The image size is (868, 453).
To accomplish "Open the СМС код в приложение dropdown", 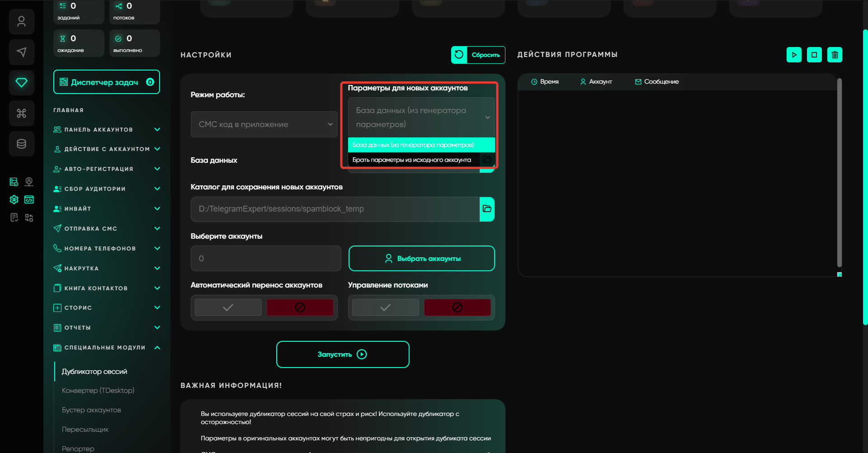I will 264,124.
